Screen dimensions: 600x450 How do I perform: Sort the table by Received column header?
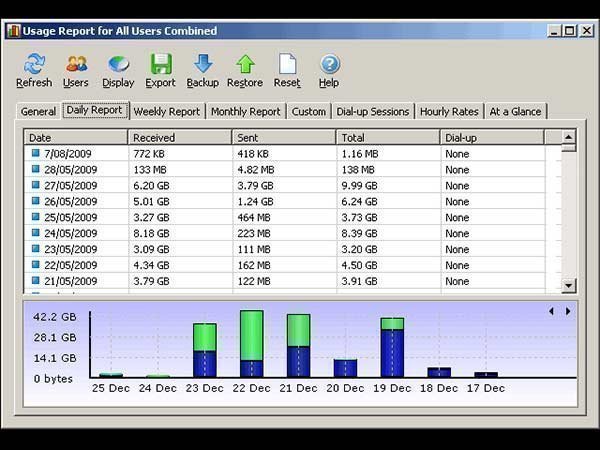coord(180,137)
